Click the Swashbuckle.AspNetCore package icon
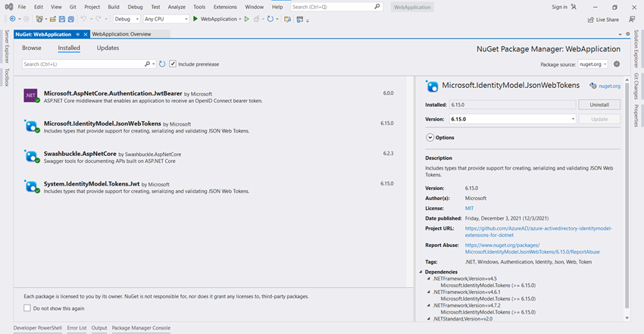Screen dimensions: 644x334 (x=31, y=156)
